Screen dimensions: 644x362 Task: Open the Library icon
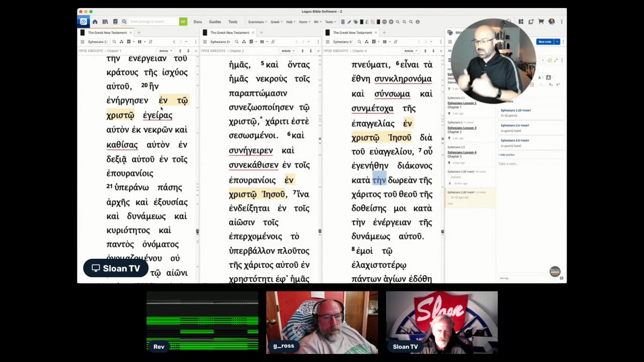pyautogui.click(x=105, y=22)
